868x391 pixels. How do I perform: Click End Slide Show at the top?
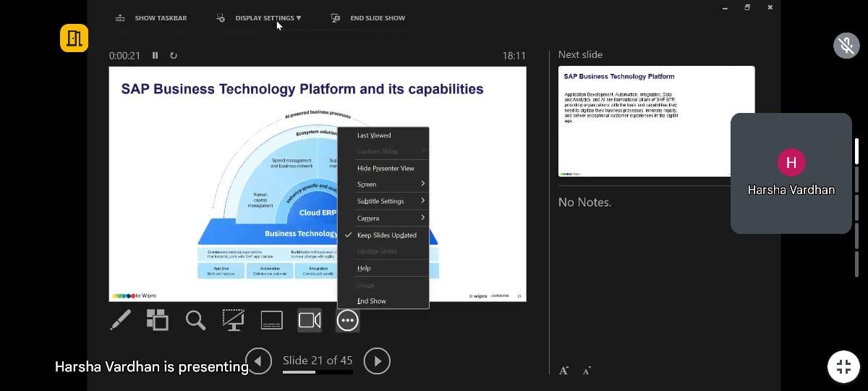coord(368,18)
